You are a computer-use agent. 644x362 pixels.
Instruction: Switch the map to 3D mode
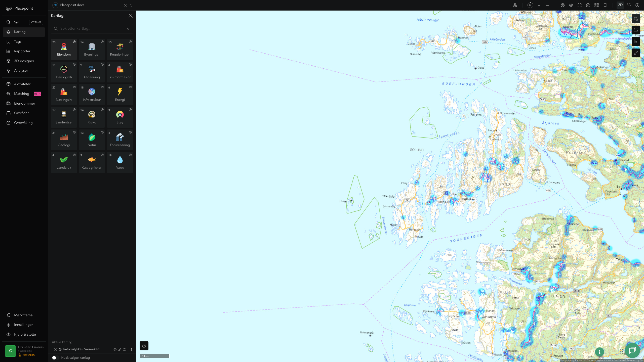[x=629, y=5]
